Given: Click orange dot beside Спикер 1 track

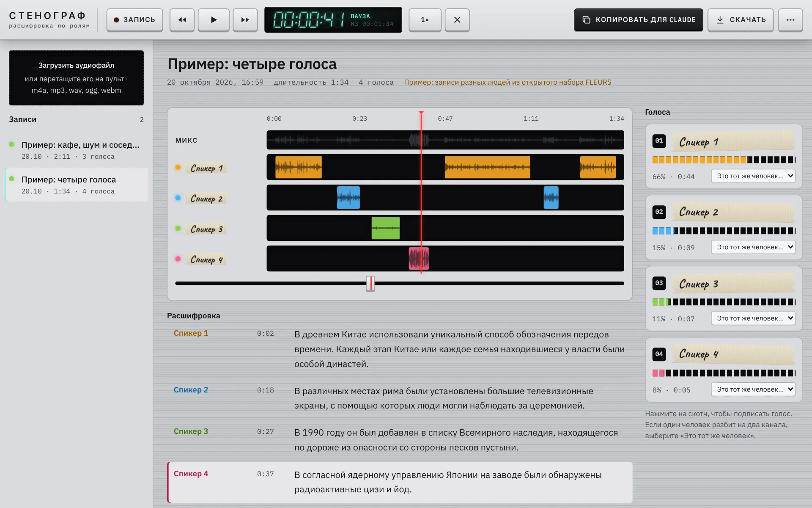Looking at the screenshot, I should [178, 168].
